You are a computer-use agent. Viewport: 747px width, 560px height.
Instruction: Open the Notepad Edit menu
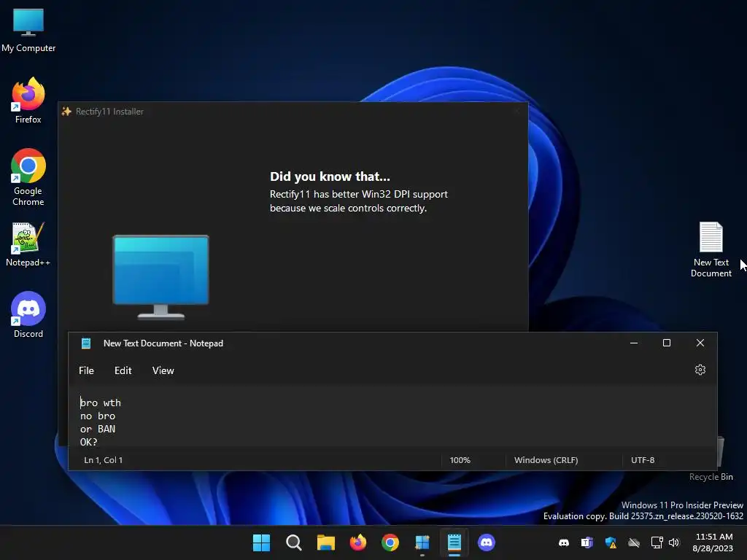coord(123,370)
